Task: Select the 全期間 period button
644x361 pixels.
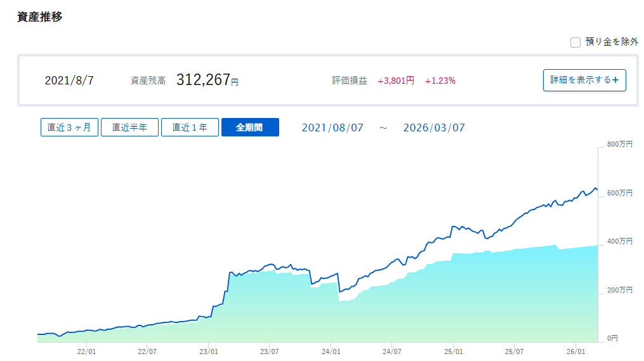Action: tap(250, 127)
